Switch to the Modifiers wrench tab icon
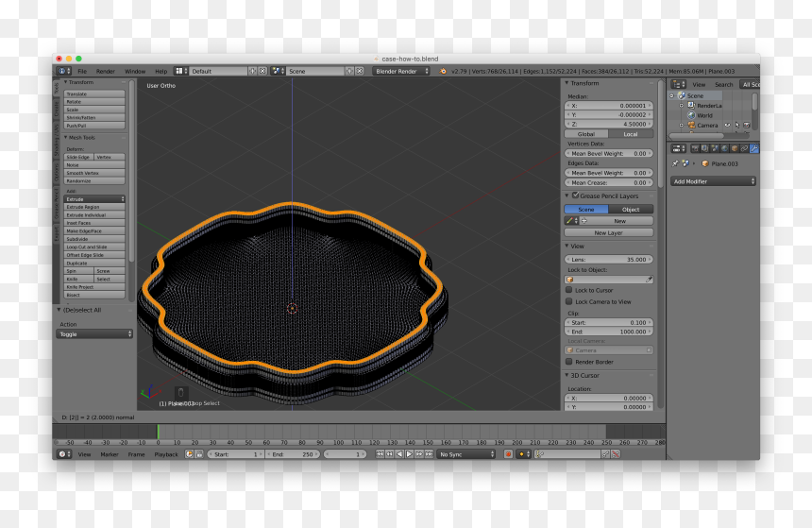This screenshot has height=528, width=812. (754, 148)
